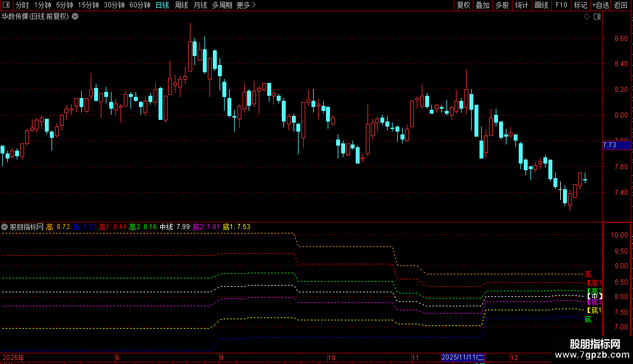Click the 股朋指标网 indicator name
The image size is (633, 364).
(27, 227)
